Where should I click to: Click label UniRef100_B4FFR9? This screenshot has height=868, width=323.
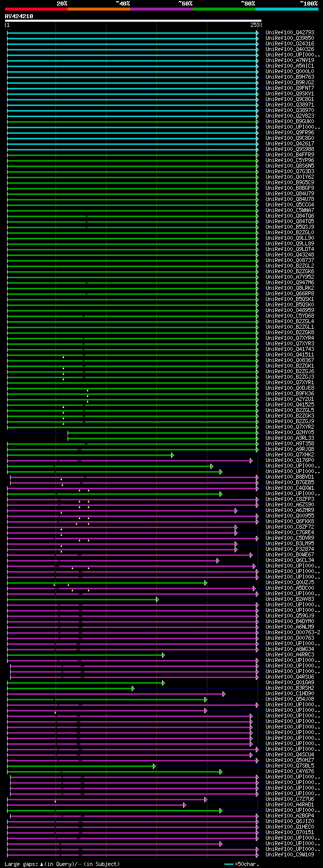(290, 155)
